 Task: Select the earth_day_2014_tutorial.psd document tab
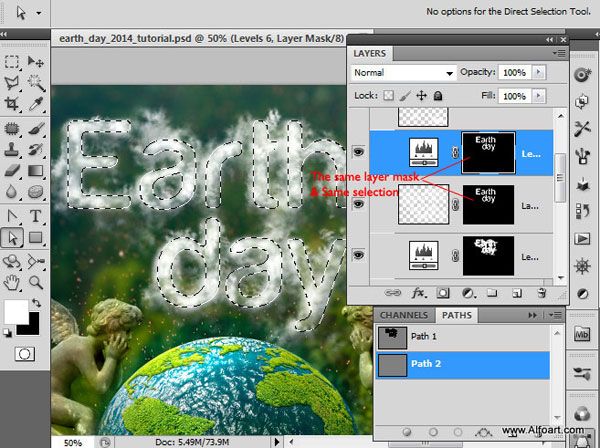(x=202, y=39)
